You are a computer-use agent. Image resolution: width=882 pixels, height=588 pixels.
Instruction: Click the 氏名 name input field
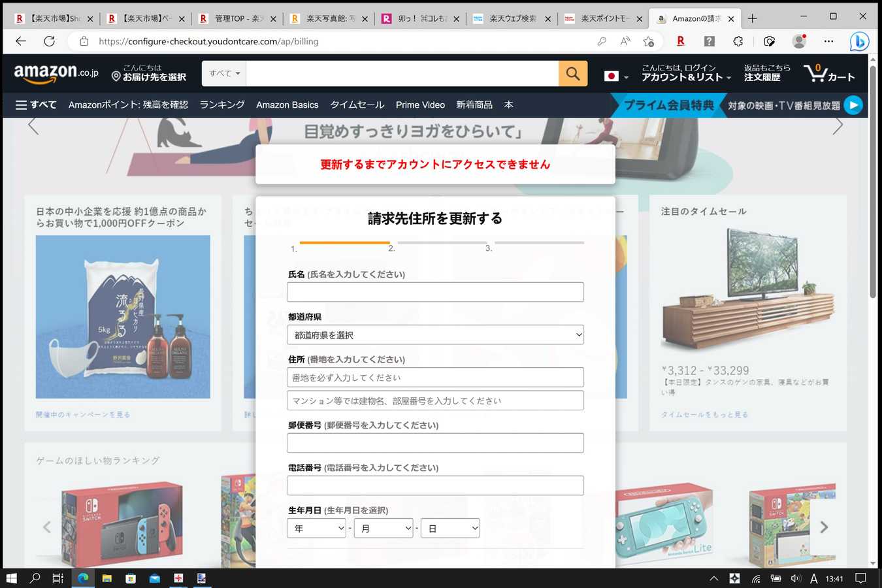[435, 292]
